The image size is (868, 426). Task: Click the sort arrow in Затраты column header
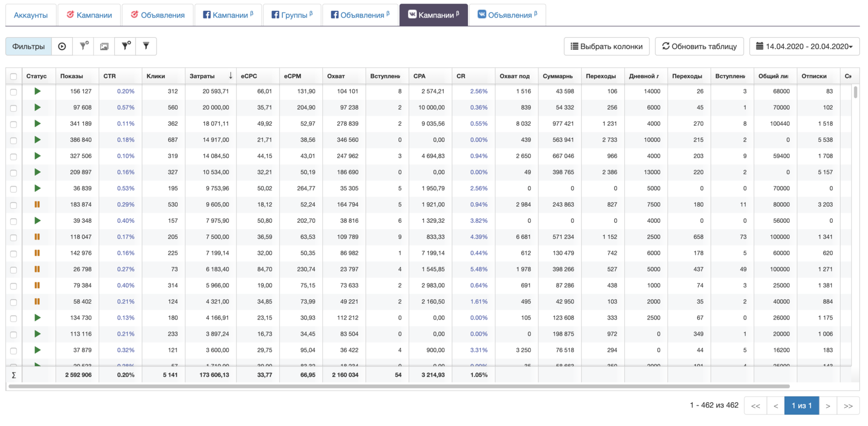tap(230, 76)
